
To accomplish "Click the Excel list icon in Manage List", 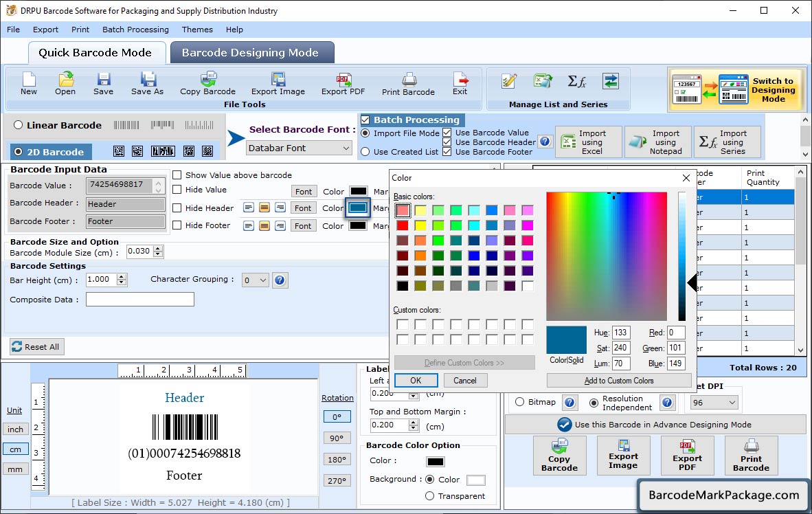I will pyautogui.click(x=543, y=81).
